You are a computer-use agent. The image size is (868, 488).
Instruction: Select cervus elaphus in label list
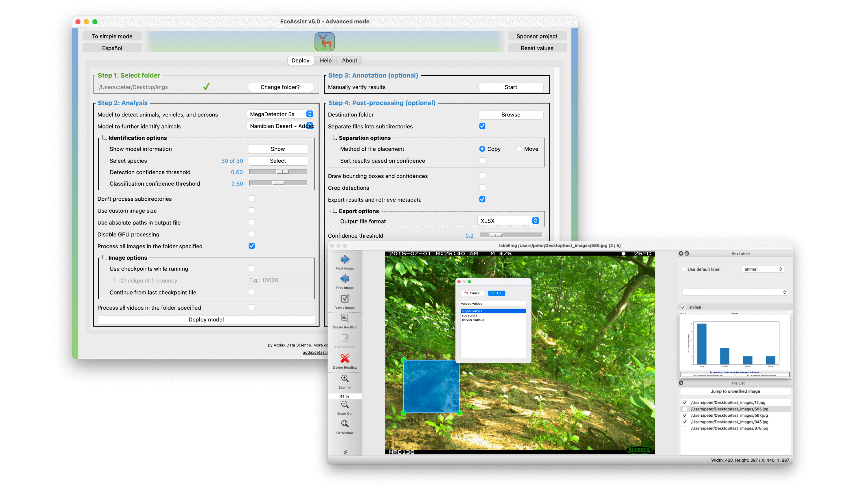point(493,320)
